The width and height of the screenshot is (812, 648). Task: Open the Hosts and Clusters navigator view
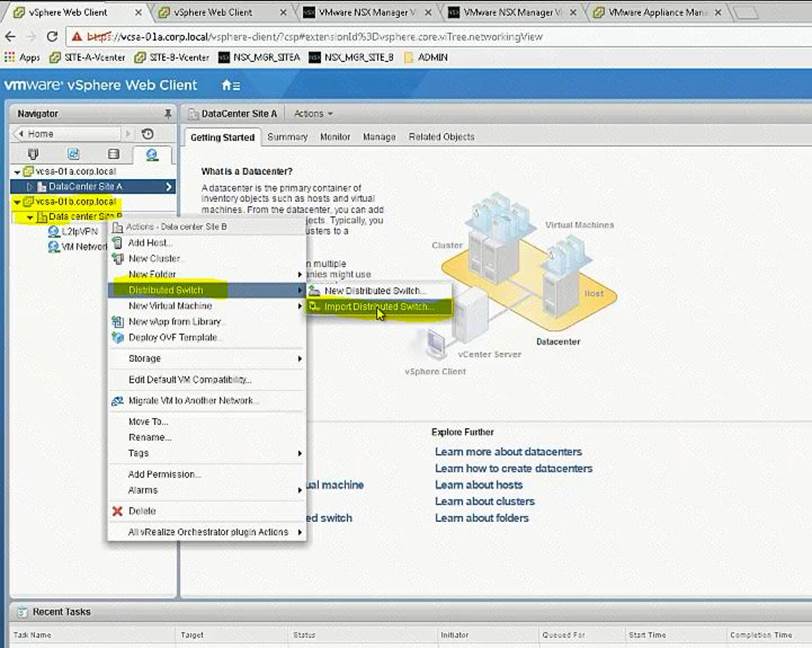[33, 154]
